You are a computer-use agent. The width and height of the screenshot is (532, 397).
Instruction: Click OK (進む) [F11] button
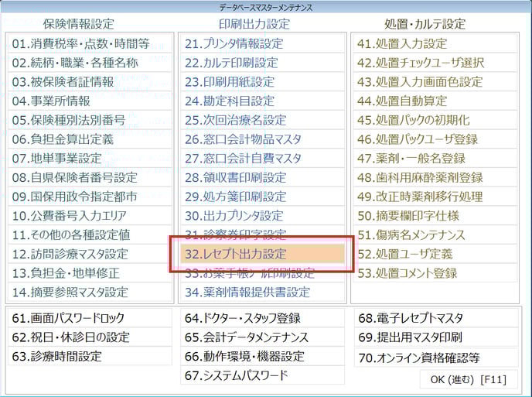click(469, 379)
